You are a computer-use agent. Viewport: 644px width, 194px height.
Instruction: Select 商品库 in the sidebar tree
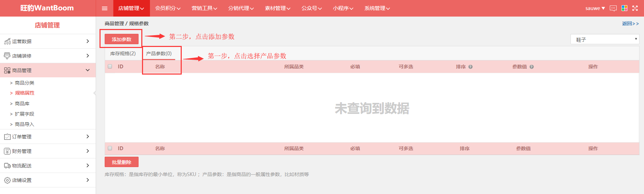click(x=22, y=104)
